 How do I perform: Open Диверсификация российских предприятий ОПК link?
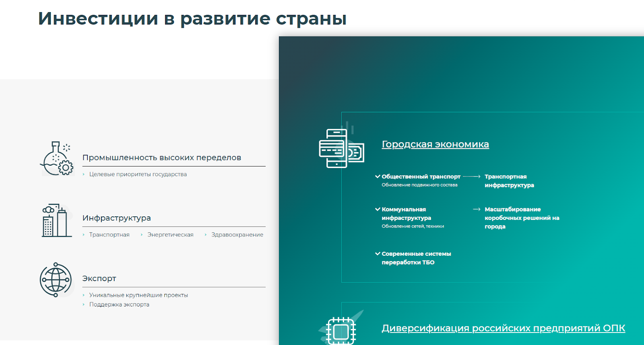point(503,328)
